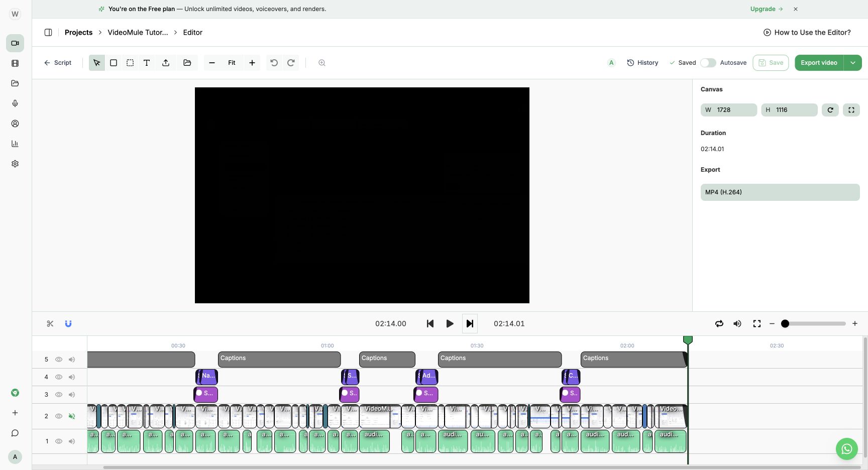Enable the loop playback icon
The image size is (868, 470).
719,324
